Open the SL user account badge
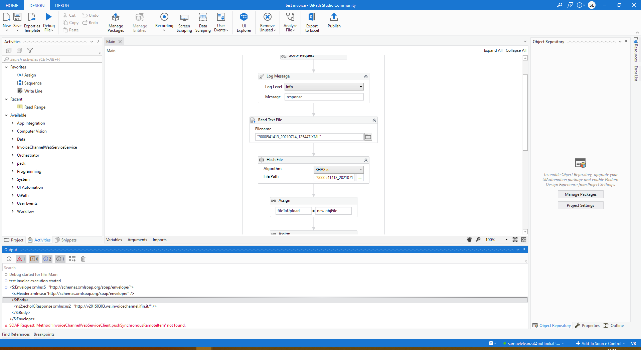The image size is (644, 350). pyautogui.click(x=592, y=5)
